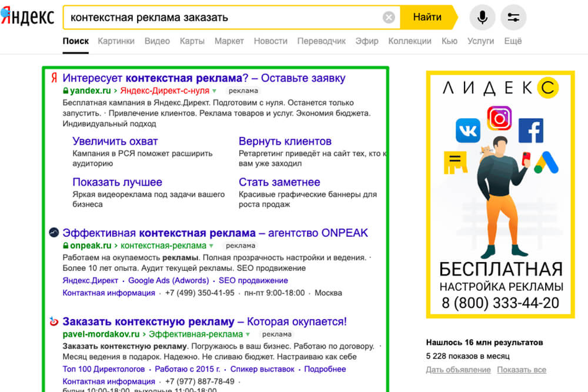Open the Услуги tab
This screenshot has height=392, width=588.
(x=481, y=41)
